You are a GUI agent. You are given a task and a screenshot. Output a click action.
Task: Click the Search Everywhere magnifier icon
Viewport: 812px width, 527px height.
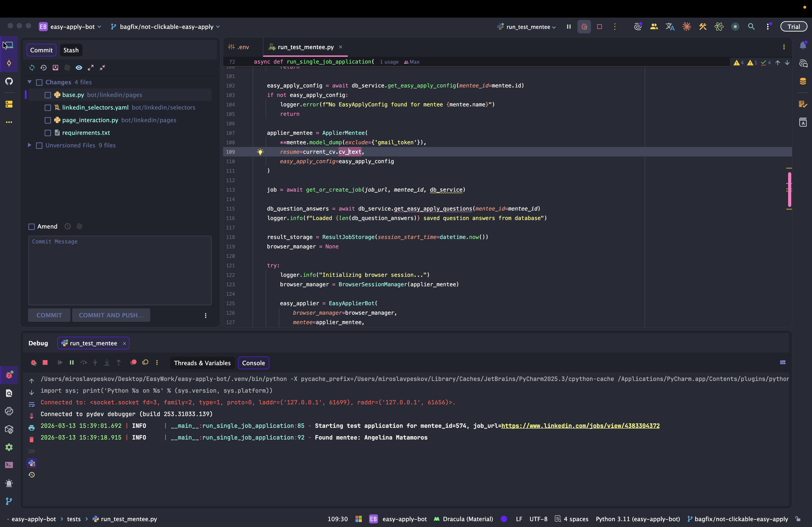tap(751, 27)
